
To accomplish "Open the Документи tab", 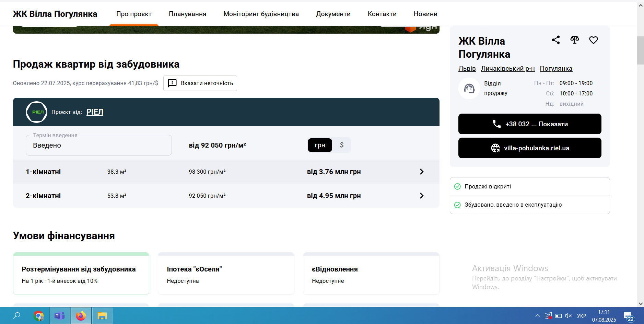I will pyautogui.click(x=333, y=14).
